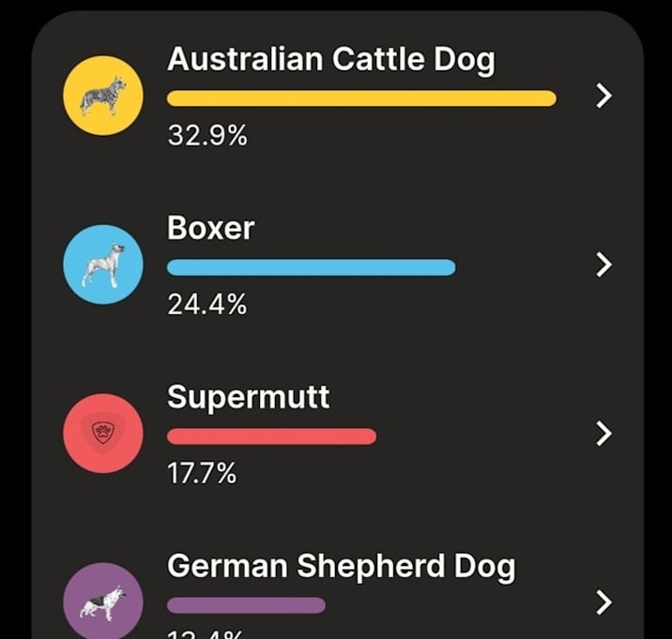Click the purple German Shepherd percentage bar
This screenshot has height=639, width=672.
pyautogui.click(x=246, y=605)
